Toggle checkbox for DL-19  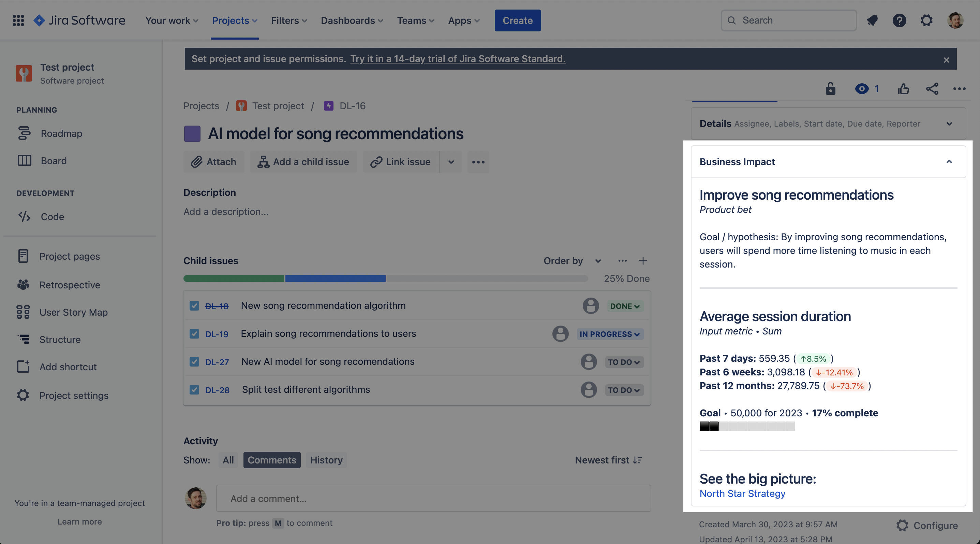pos(194,334)
